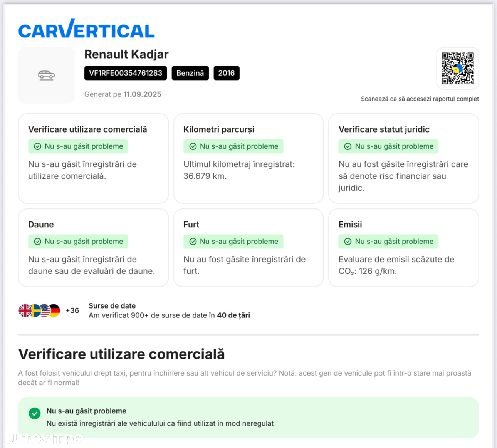Click the check icon in the Daune card
497x448 pixels.
click(38, 242)
